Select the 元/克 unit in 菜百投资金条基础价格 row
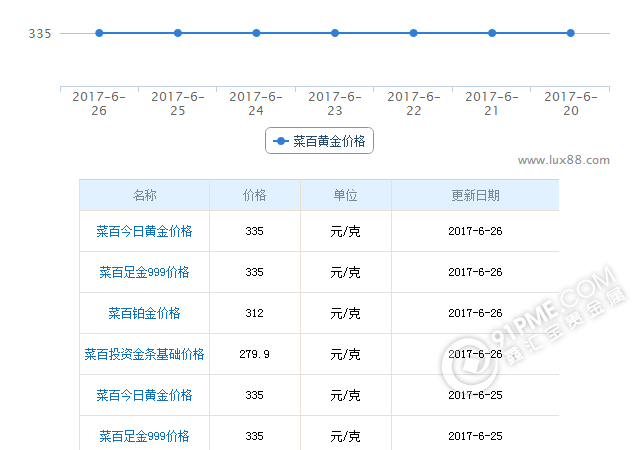 (345, 354)
